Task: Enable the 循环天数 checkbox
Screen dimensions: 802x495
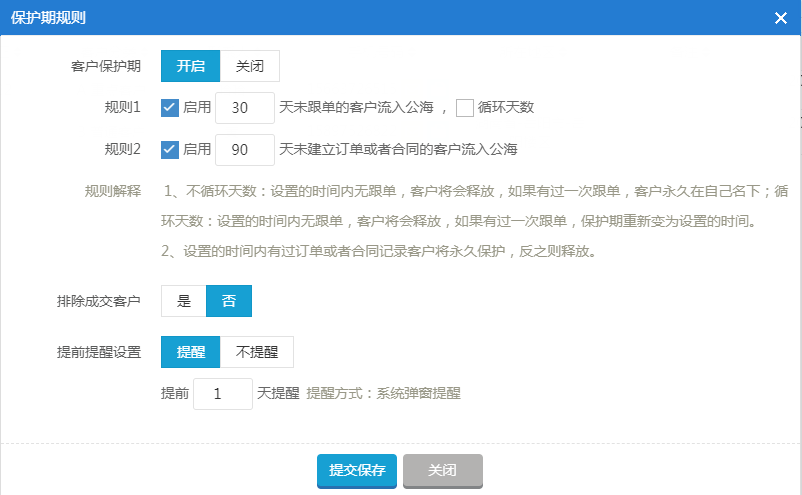Action: [x=464, y=108]
